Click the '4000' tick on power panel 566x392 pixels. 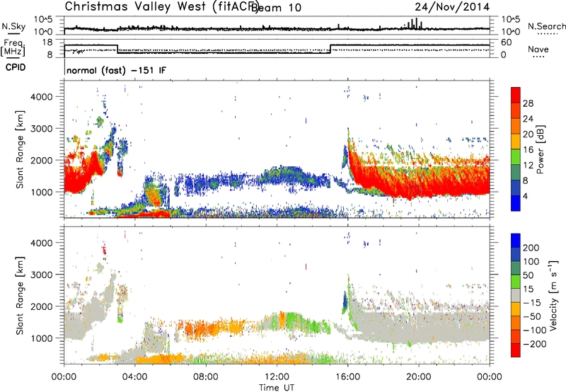click(x=42, y=97)
